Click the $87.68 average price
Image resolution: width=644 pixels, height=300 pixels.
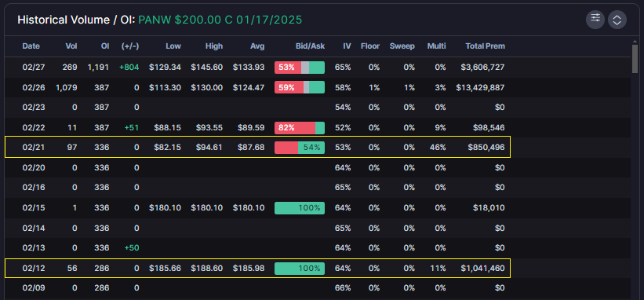(251, 148)
